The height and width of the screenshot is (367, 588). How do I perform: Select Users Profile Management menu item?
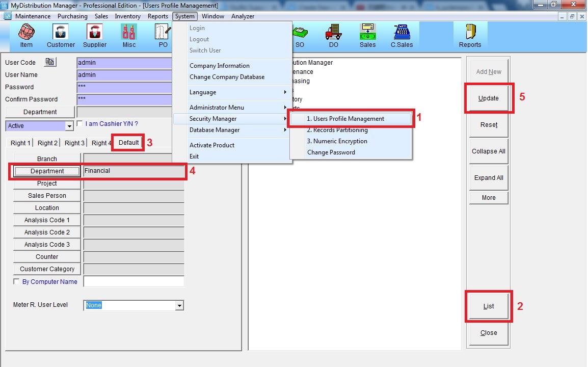point(349,119)
